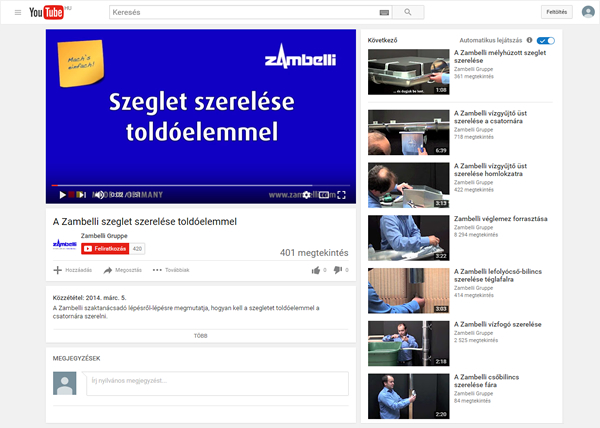This screenshot has height=428, width=600.
Task: Open csőbilincs szerelése fára thumbnail
Action: [409, 396]
